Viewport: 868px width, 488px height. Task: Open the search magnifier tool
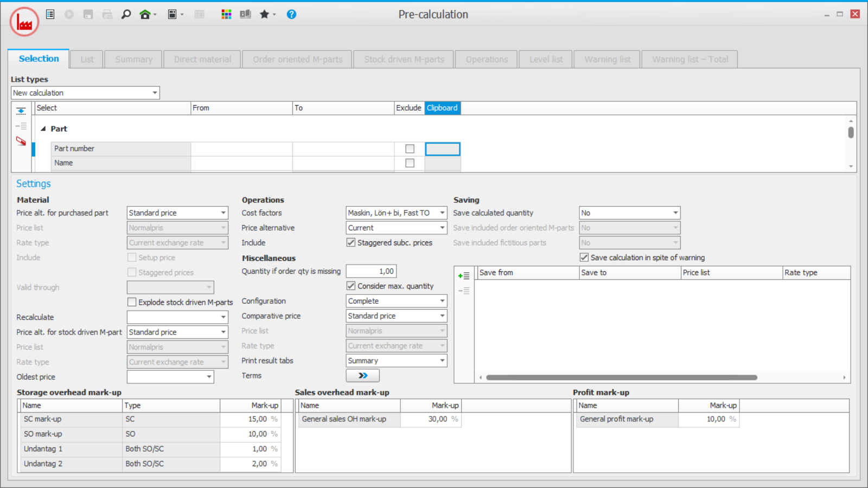pyautogui.click(x=126, y=15)
